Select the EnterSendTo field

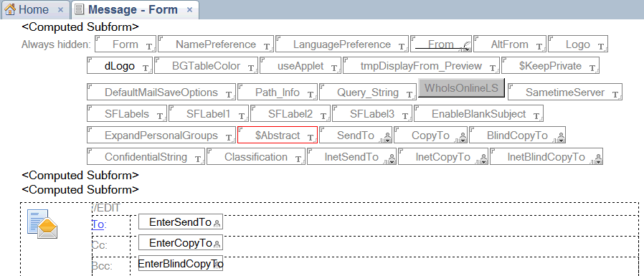click(181, 222)
